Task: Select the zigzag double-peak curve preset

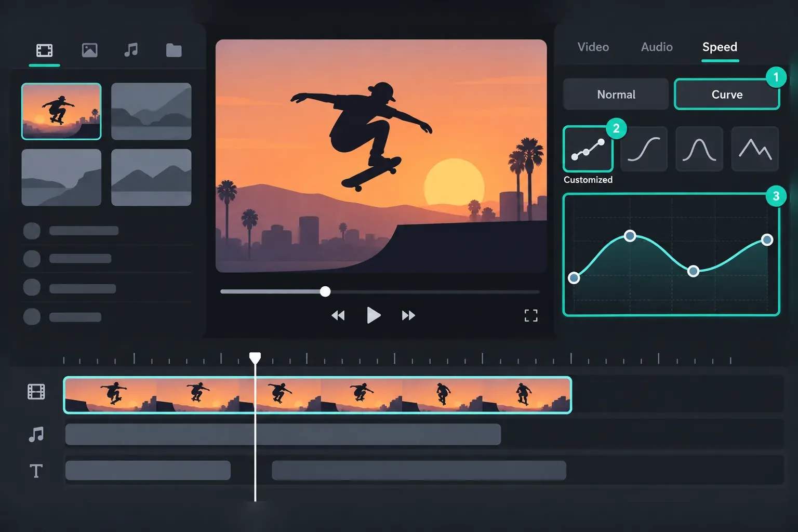Action: point(755,149)
